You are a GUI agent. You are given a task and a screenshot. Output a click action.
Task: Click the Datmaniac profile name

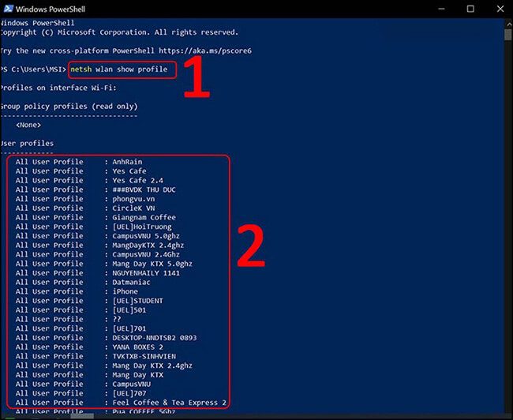tap(131, 282)
